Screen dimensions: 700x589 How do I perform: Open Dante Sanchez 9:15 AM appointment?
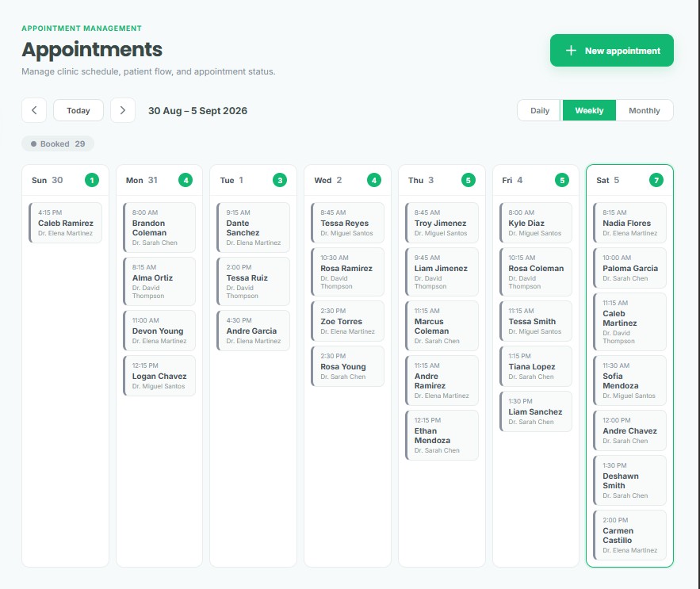click(253, 228)
